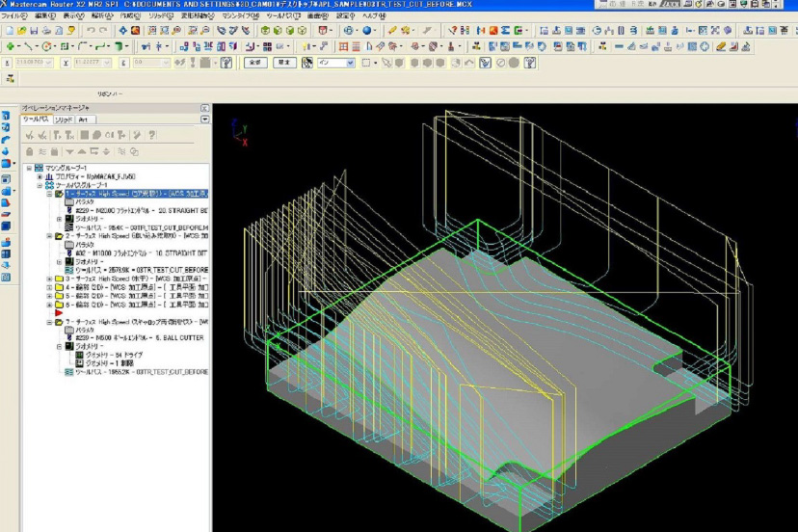Click the Save file floppy icon

coord(36,30)
